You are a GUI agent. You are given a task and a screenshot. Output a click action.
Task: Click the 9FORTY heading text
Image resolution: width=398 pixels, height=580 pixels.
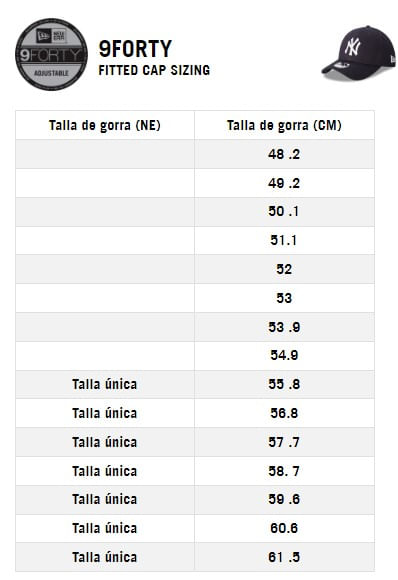click(x=135, y=49)
